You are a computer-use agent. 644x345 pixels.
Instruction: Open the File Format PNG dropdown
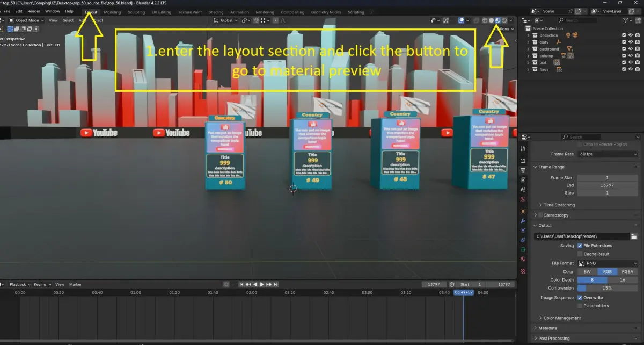pyautogui.click(x=608, y=263)
